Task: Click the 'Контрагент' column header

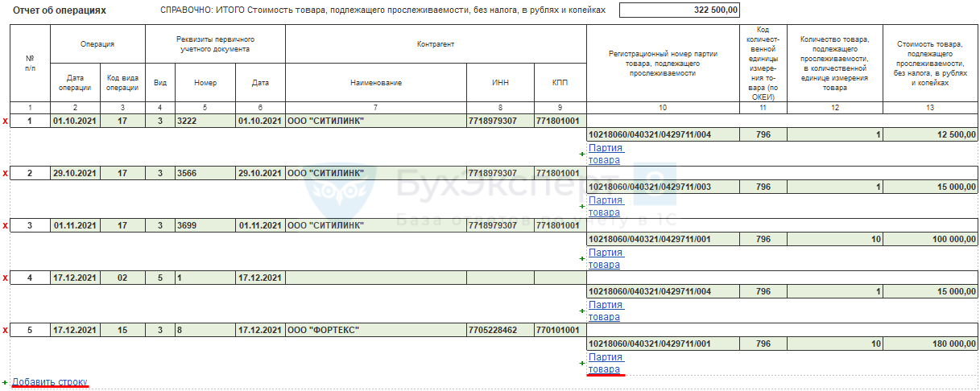Action: point(436,44)
